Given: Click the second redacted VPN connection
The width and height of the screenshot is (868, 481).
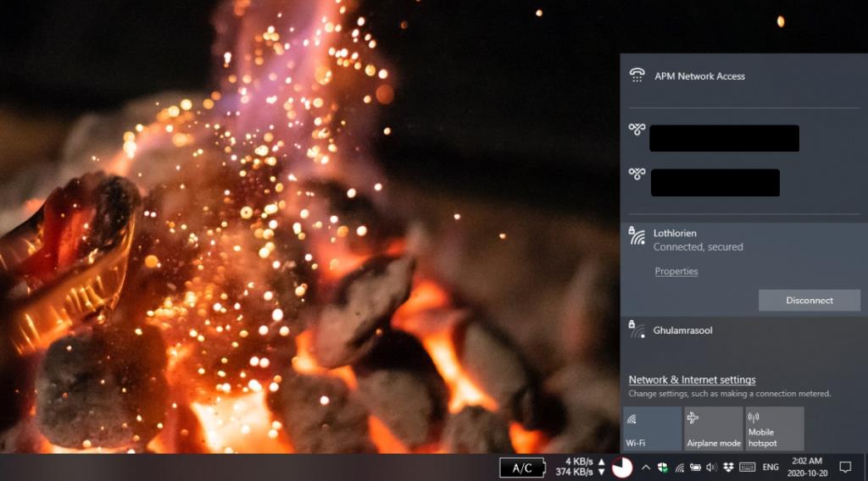Looking at the screenshot, I should click(x=715, y=182).
